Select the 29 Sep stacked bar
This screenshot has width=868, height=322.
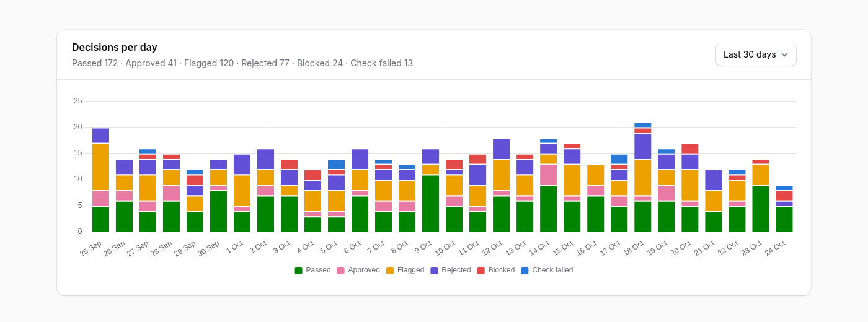tap(195, 201)
